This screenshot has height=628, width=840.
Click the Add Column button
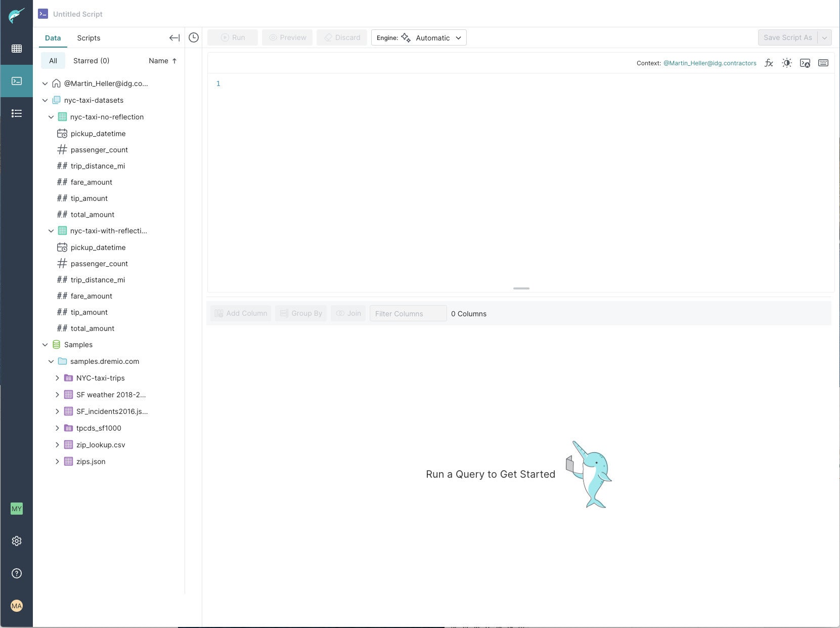pos(241,313)
